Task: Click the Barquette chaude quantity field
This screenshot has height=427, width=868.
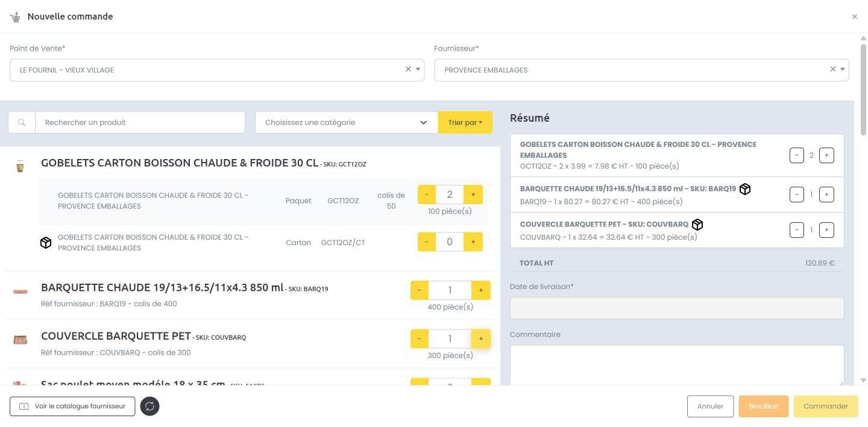Action: point(450,290)
